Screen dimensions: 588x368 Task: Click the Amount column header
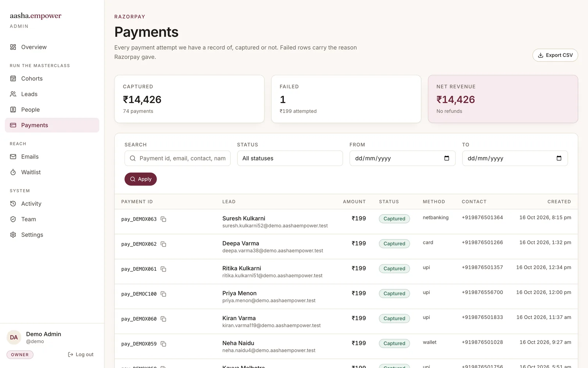click(354, 202)
